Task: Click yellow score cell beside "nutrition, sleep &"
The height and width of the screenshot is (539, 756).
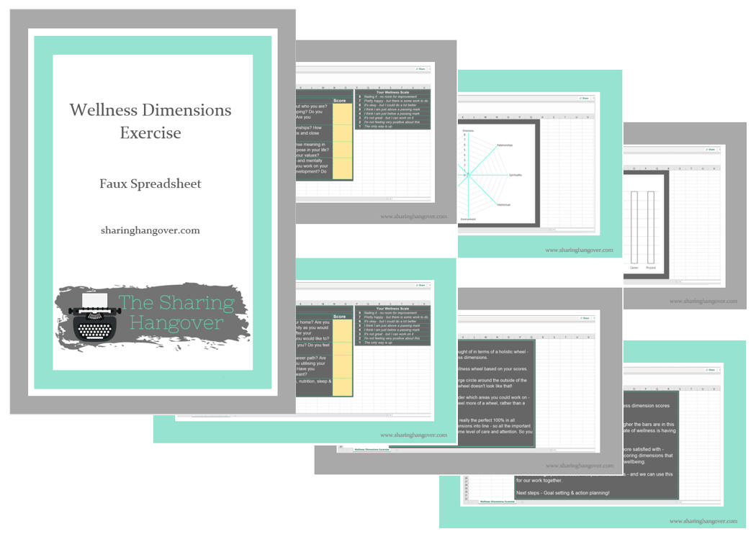Action: (342, 386)
